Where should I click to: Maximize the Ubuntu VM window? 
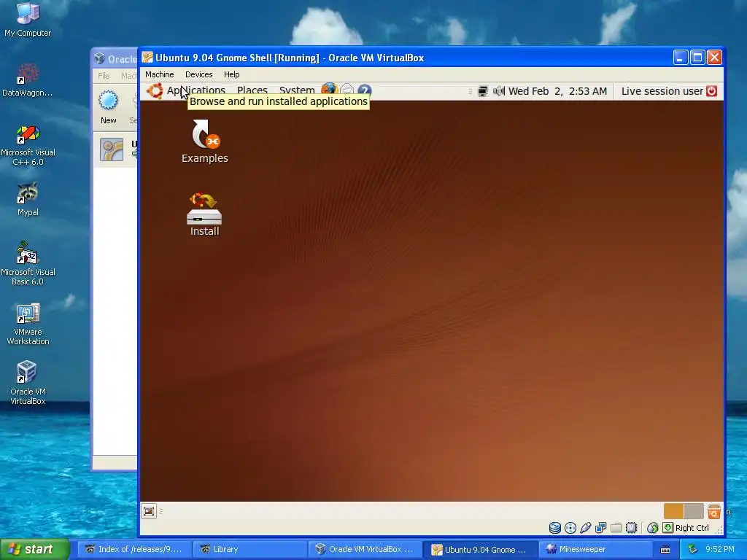point(697,58)
